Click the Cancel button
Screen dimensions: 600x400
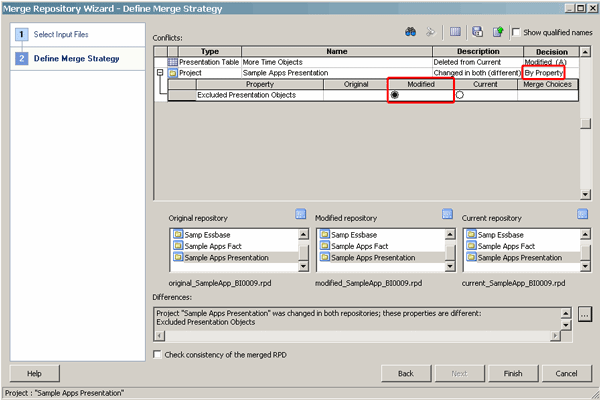click(x=566, y=373)
